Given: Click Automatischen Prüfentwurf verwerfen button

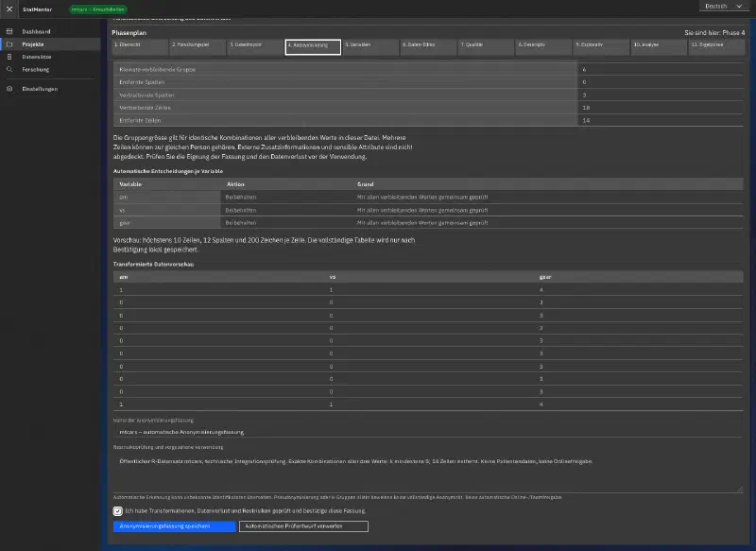Looking at the screenshot, I should (303, 526).
